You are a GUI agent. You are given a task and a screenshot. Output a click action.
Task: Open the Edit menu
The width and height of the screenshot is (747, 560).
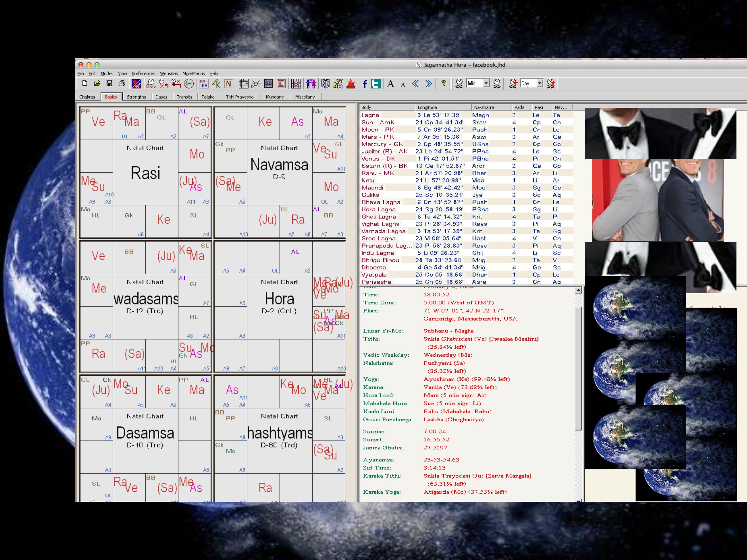[x=92, y=74]
